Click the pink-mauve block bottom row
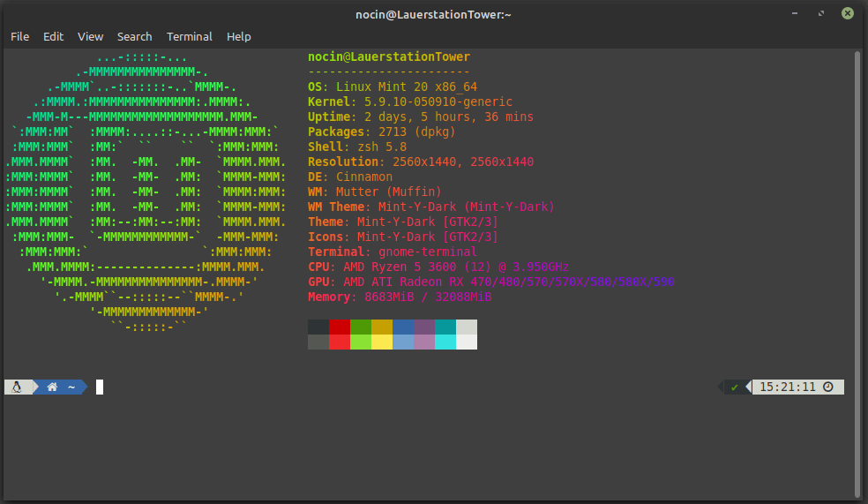 (x=424, y=342)
